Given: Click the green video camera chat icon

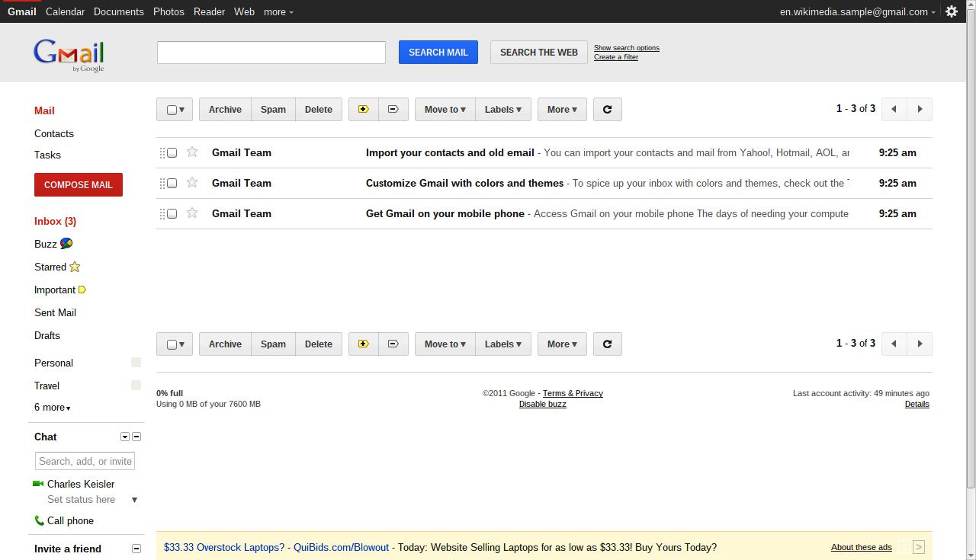Looking at the screenshot, I should pyautogui.click(x=38, y=484).
